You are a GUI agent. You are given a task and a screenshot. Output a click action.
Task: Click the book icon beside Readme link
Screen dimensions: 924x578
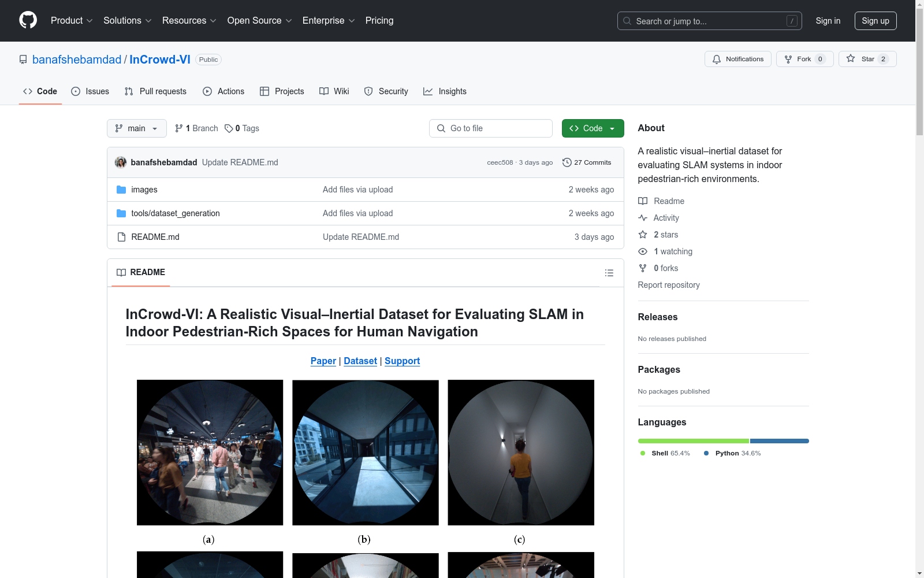(643, 201)
